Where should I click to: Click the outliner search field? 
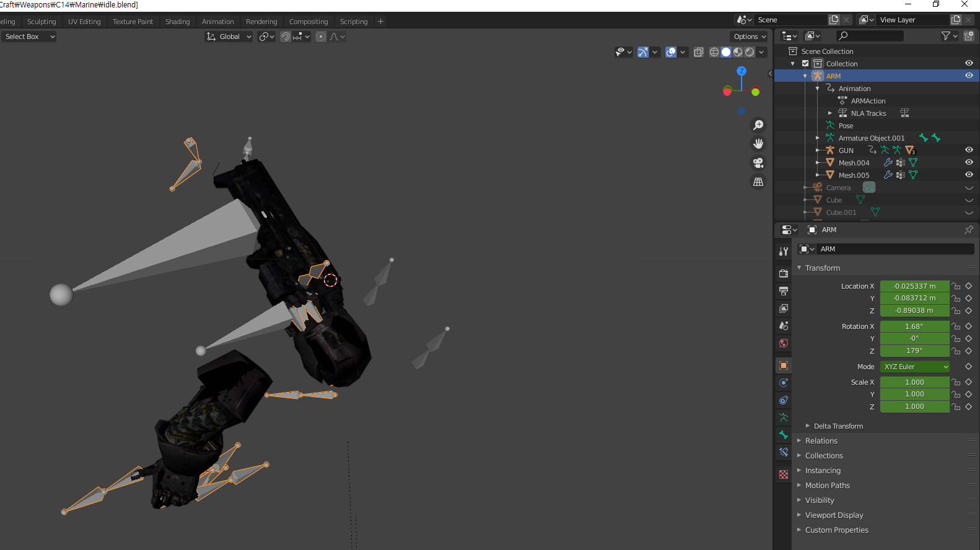click(870, 36)
